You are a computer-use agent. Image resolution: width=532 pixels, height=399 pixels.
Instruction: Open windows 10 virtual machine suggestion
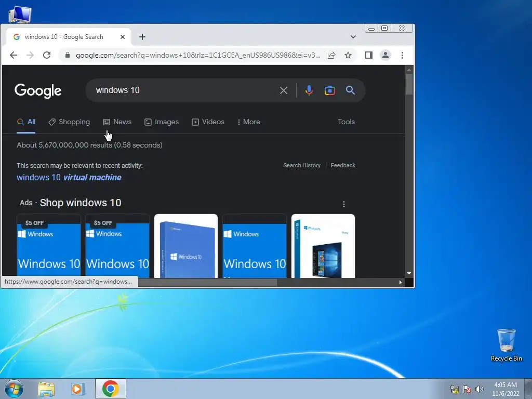coord(69,178)
